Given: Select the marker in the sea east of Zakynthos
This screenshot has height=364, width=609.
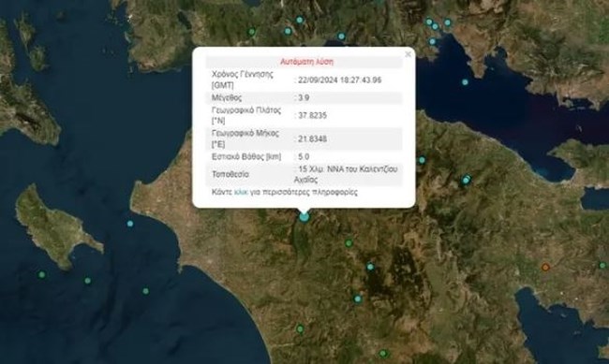Looking at the screenshot, I should [130, 224].
